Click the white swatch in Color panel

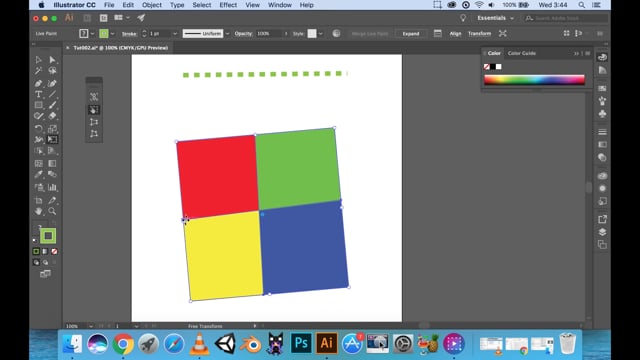tap(498, 67)
